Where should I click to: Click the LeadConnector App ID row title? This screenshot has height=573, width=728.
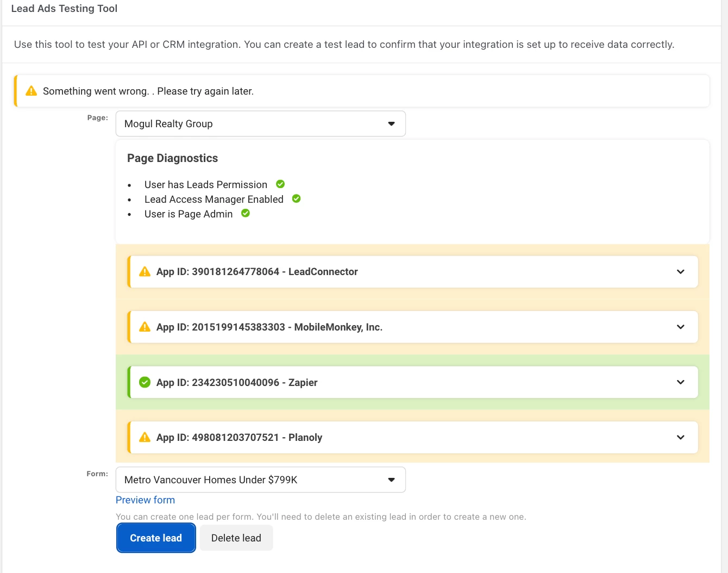pos(257,272)
